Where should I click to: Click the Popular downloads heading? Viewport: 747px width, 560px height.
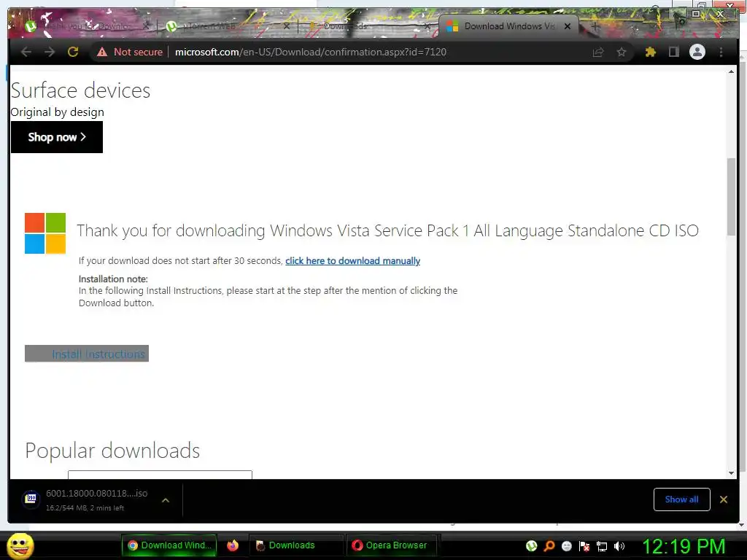click(x=112, y=451)
